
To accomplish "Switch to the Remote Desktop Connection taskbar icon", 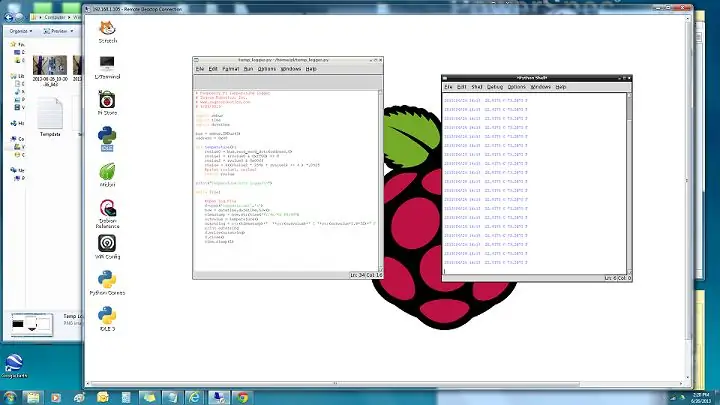I will pos(219,398).
